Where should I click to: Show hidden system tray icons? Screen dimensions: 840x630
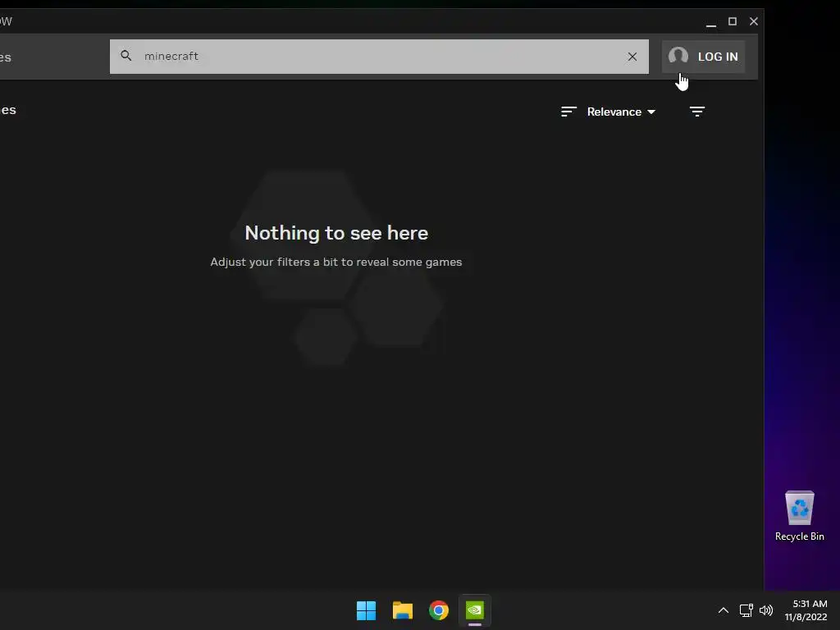724,610
